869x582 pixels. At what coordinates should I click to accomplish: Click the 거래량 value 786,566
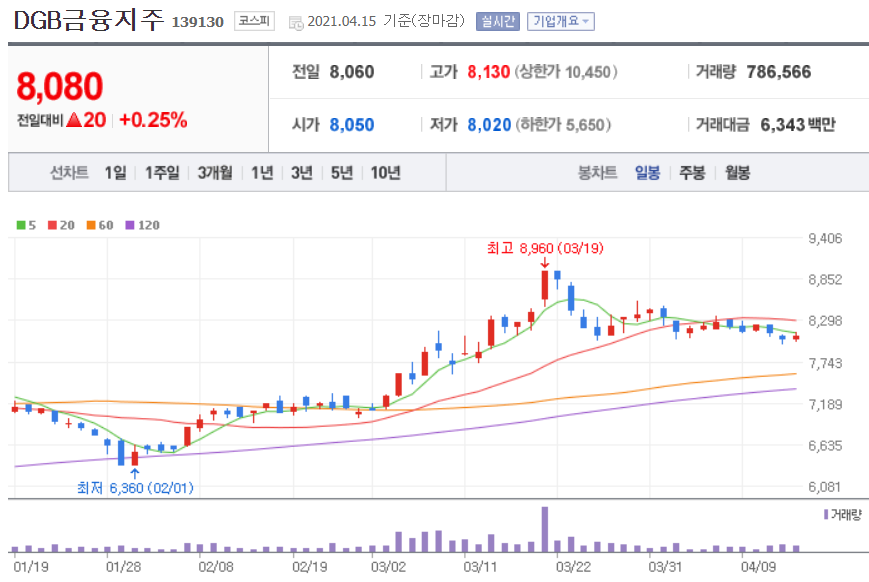(x=779, y=72)
